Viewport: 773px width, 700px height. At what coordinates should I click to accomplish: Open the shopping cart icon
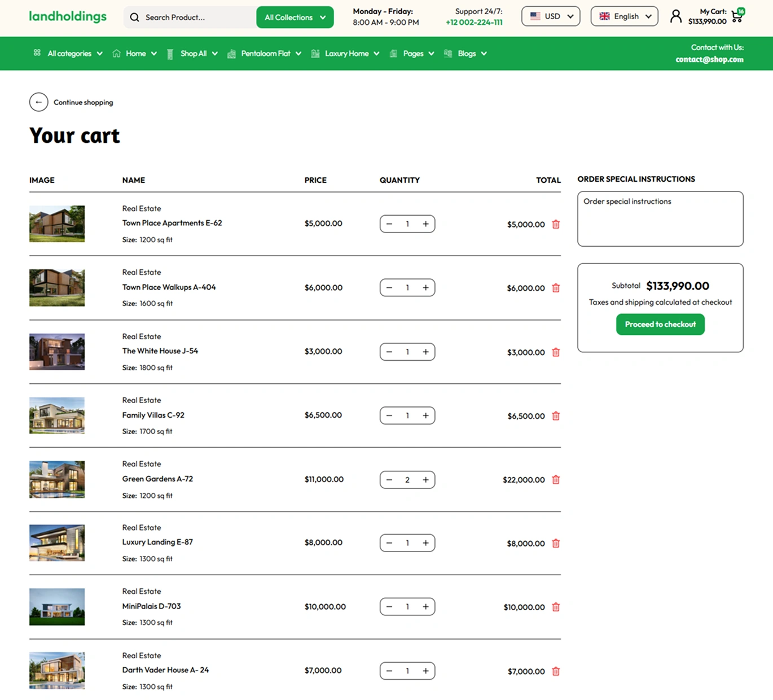(x=737, y=16)
